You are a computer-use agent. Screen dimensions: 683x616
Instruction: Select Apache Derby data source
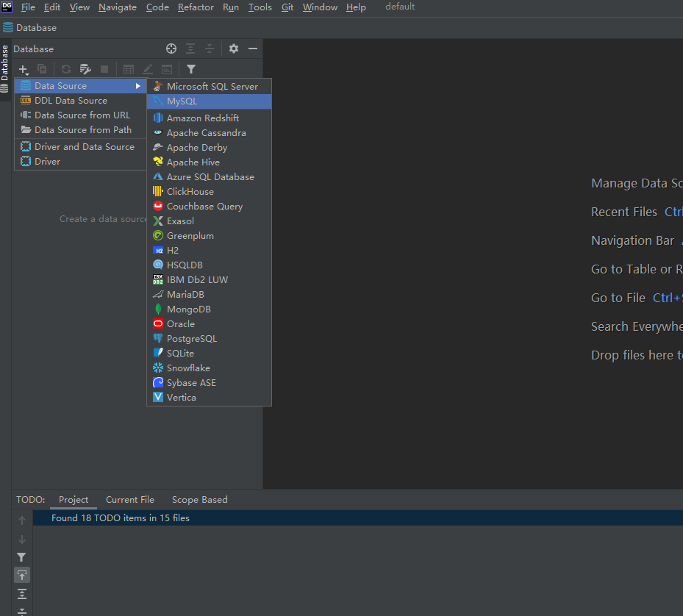[x=209, y=148]
